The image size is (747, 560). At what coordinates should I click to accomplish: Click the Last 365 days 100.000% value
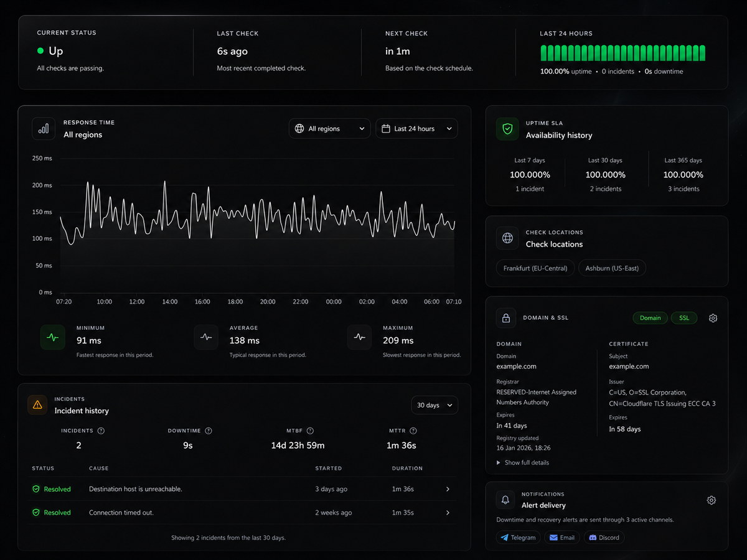point(683,175)
